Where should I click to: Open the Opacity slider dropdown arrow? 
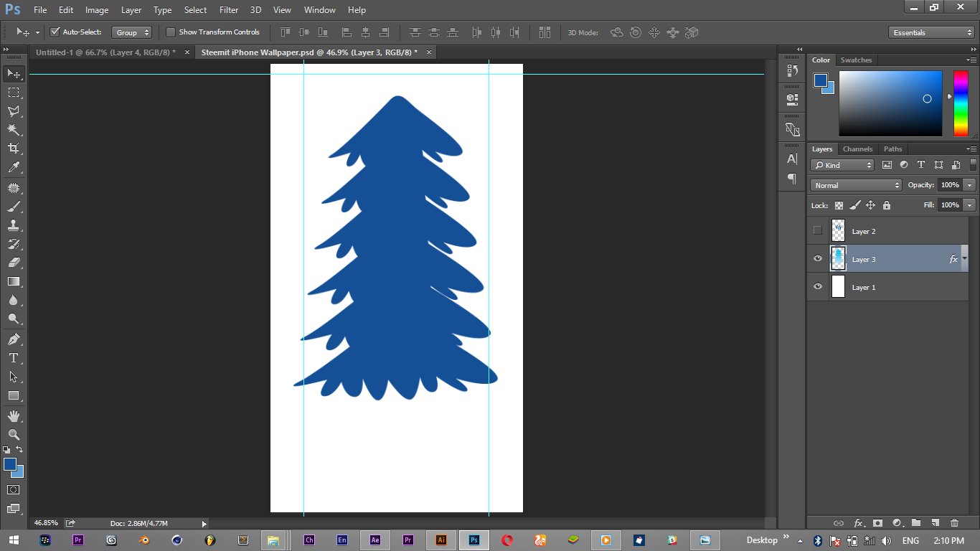pos(970,185)
